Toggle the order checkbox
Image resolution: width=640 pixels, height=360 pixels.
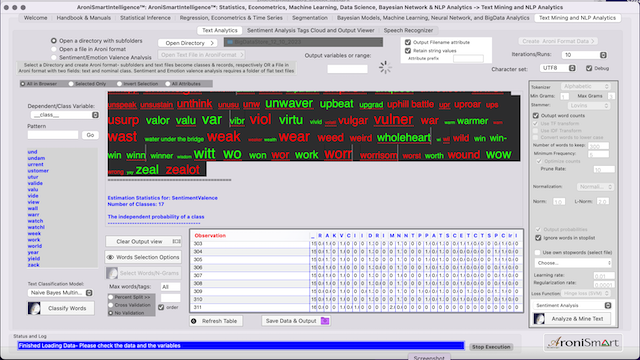coord(161,307)
